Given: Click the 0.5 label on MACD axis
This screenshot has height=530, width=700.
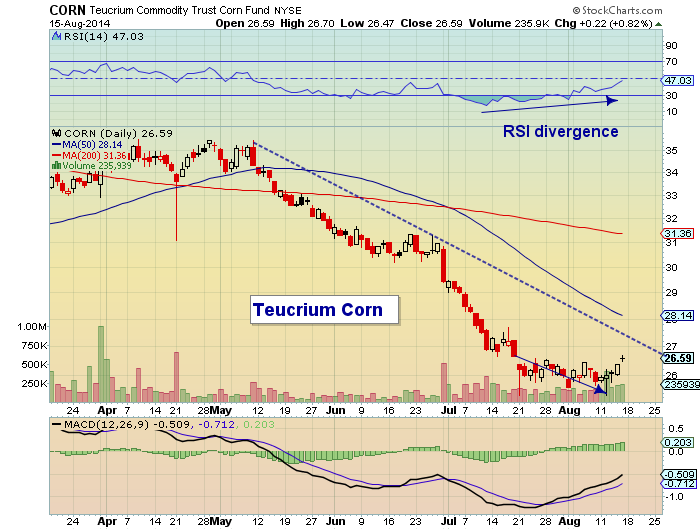Looking at the screenshot, I should 675,429.
